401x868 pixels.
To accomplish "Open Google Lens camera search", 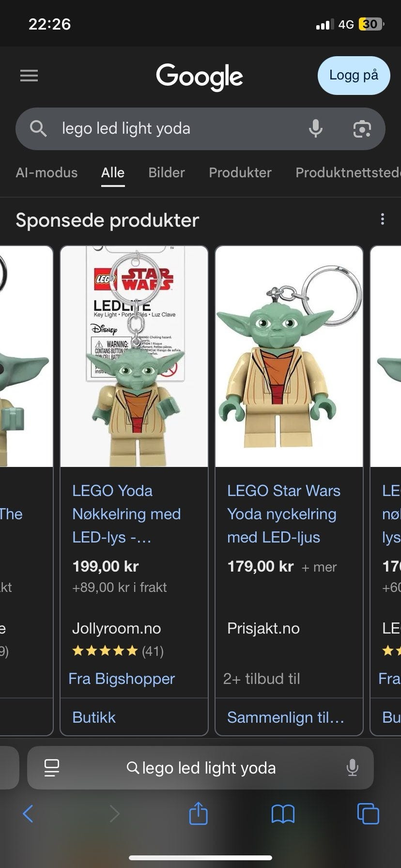I will (x=362, y=129).
